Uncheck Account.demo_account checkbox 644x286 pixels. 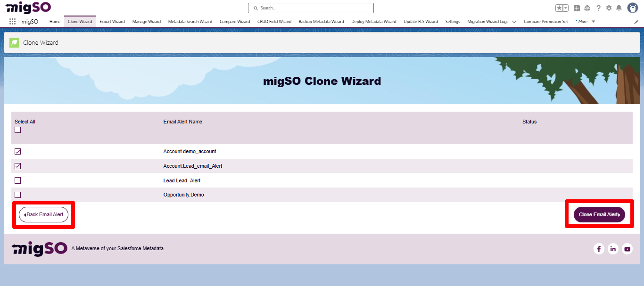click(18, 152)
